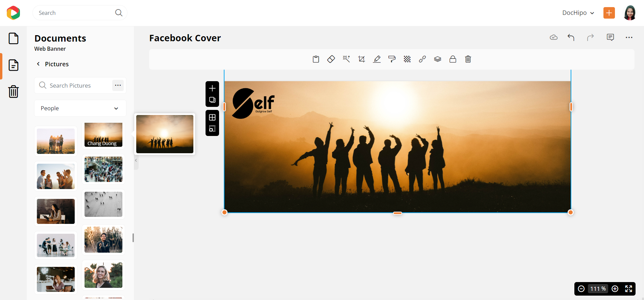
Task: Click the link icon in toolbar
Action: [x=422, y=59]
